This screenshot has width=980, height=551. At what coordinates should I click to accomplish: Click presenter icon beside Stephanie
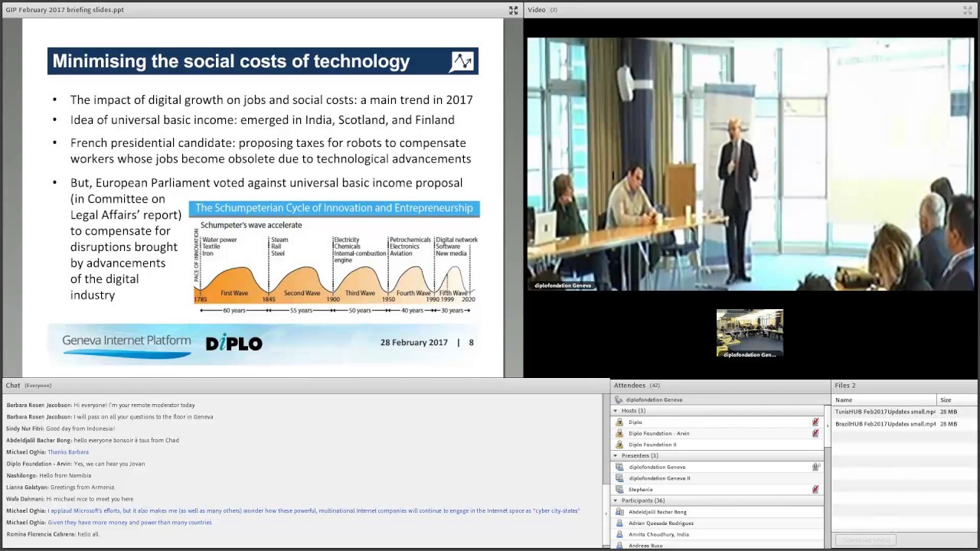pos(619,489)
